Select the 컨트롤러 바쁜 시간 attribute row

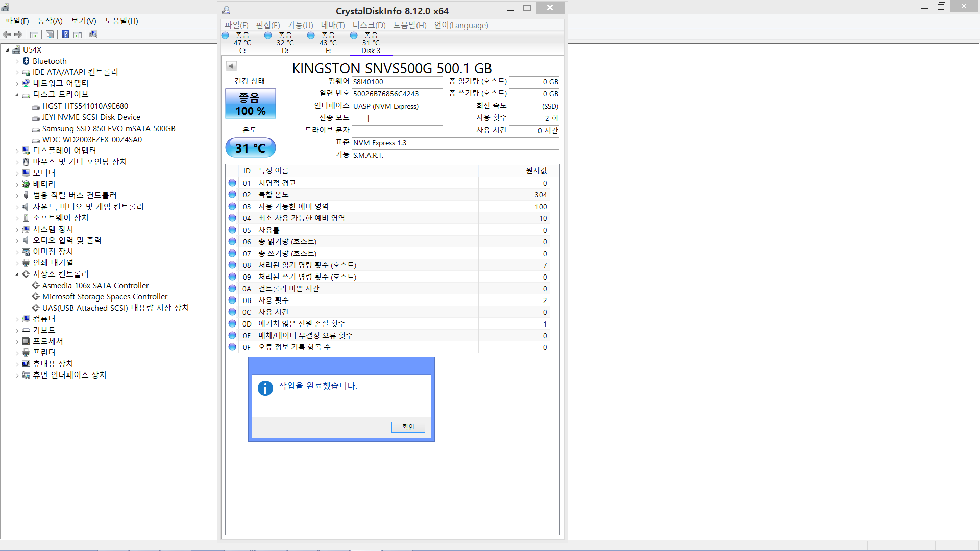coord(388,289)
